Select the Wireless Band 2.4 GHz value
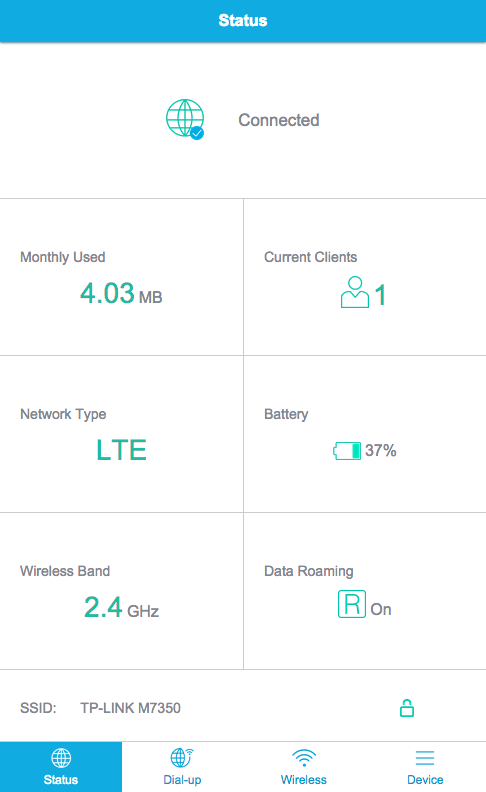 click(121, 607)
